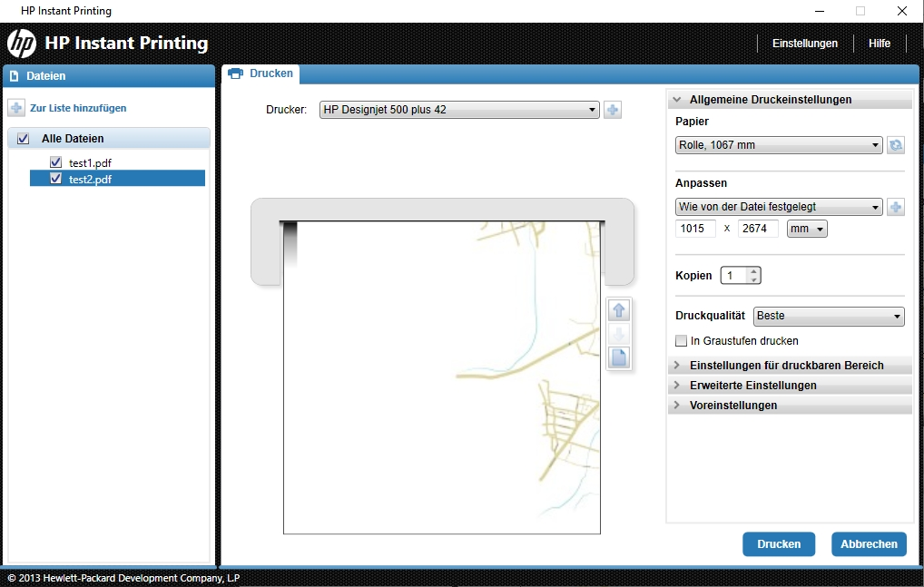
Task: Open the Druckqualität Beste dropdown
Action: click(829, 316)
